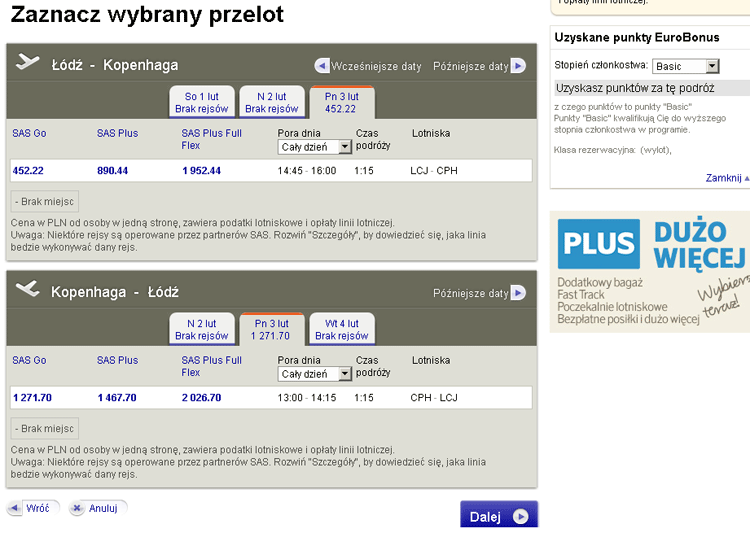Choose return SAS Go fare 1 271.70
Viewport: 750px width, 533px height.
click(x=32, y=398)
